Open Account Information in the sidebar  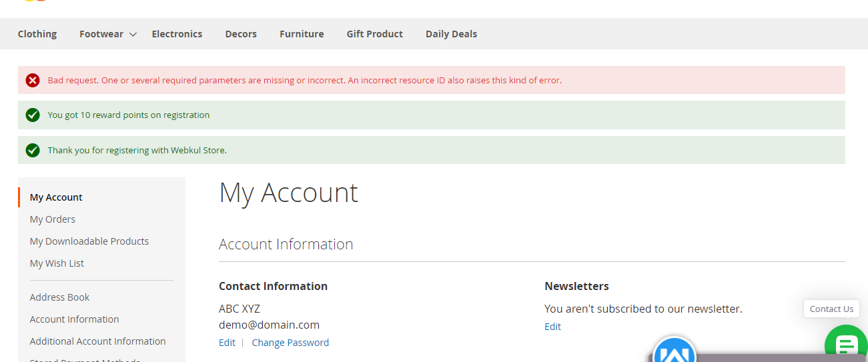(x=74, y=319)
